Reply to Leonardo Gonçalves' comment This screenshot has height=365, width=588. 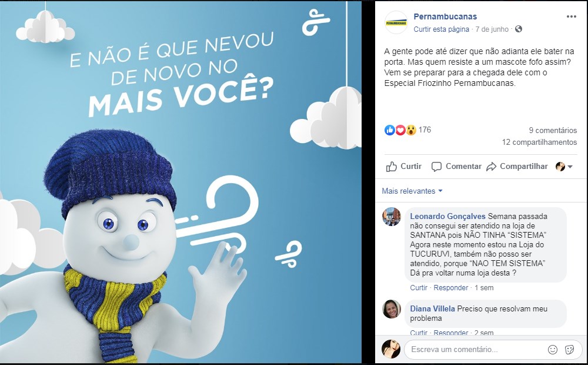coord(451,288)
